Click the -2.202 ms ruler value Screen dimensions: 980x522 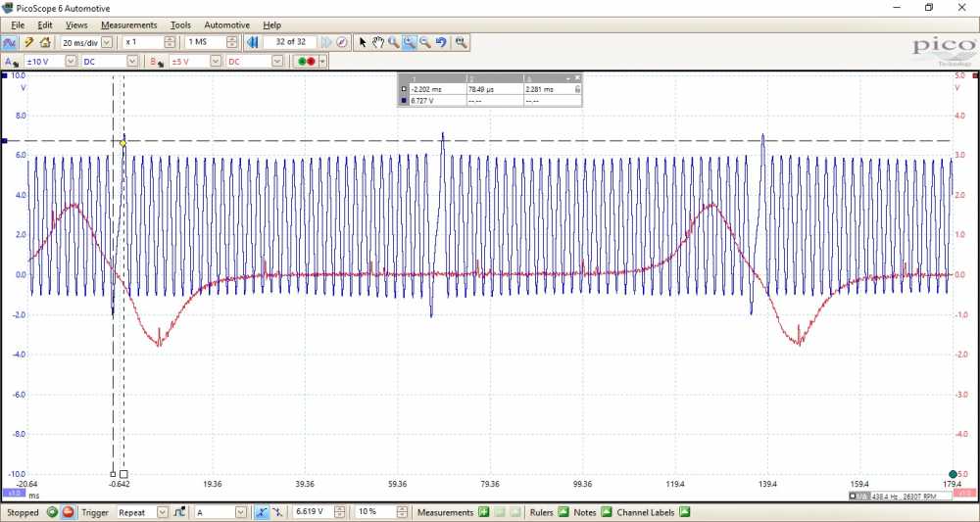[425, 89]
